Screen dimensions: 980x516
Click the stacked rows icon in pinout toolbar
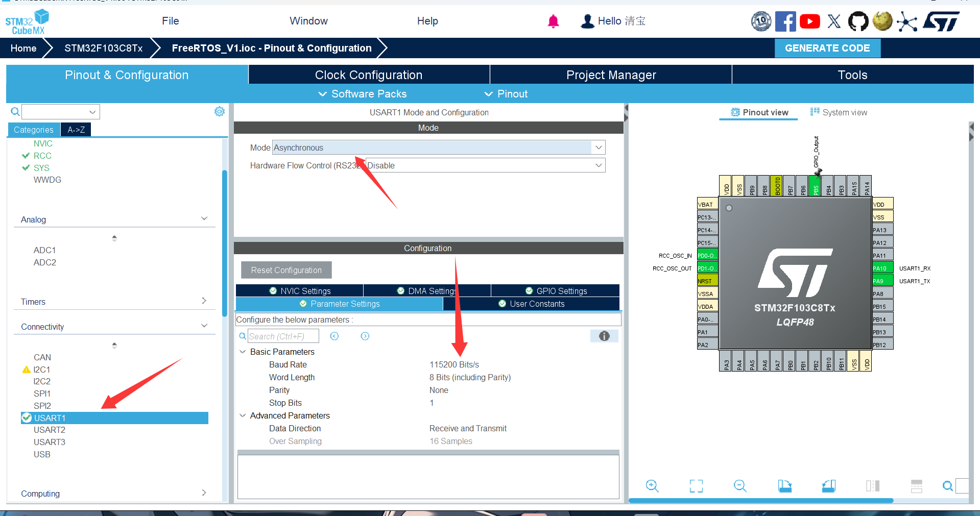click(x=917, y=486)
